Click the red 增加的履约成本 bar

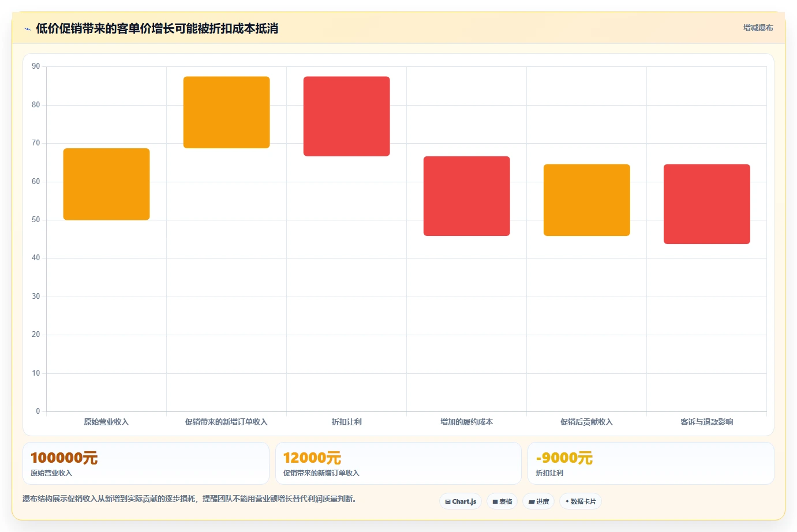[x=466, y=196]
